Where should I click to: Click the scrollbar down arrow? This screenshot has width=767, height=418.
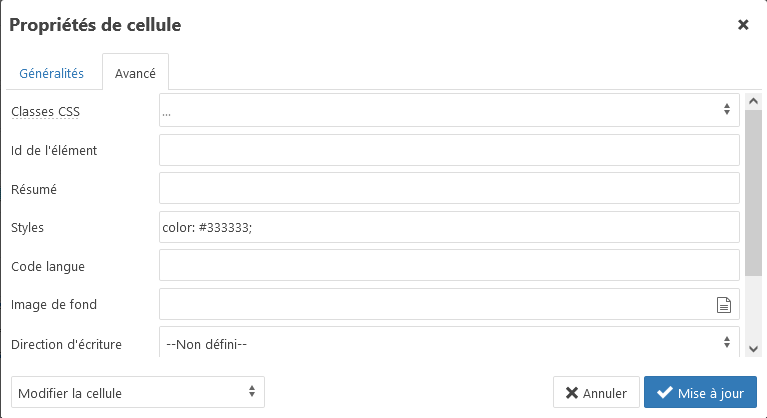(x=754, y=347)
